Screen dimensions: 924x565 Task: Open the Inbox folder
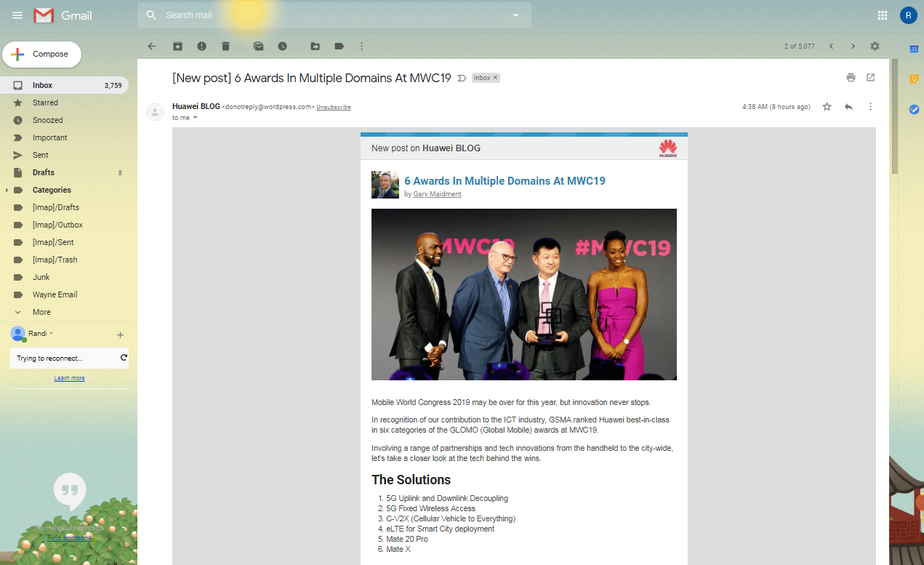64,85
